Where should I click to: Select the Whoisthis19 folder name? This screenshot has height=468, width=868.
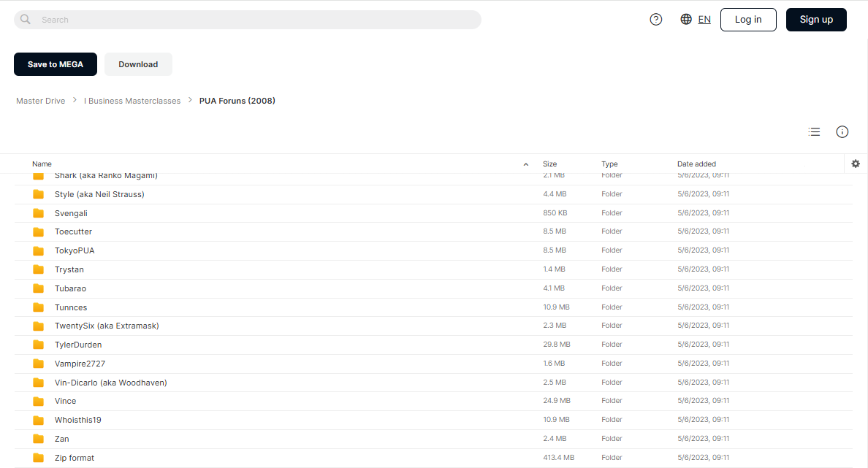78,420
